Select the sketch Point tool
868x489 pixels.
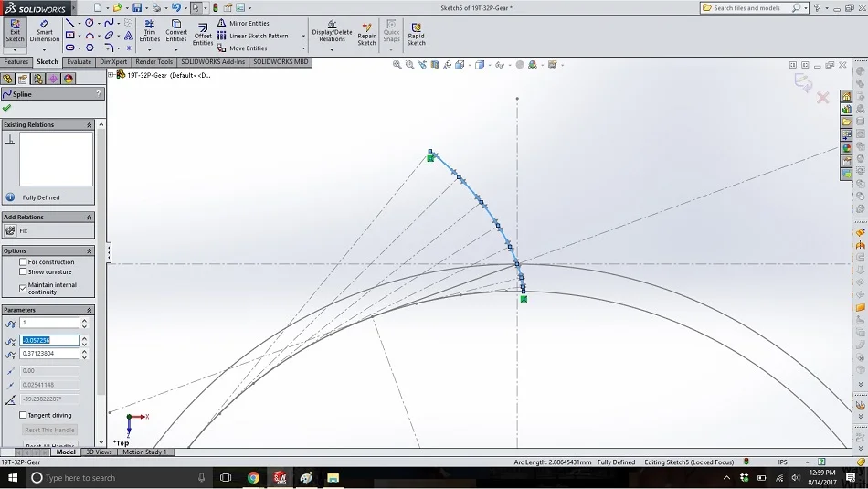coord(129,48)
